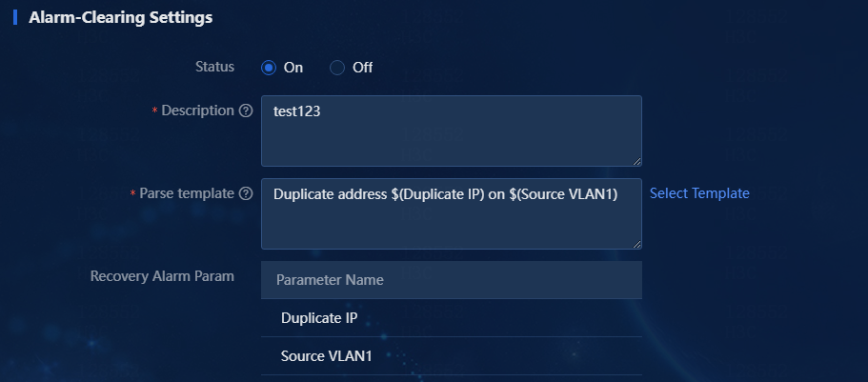Screen dimensions: 868x382
Task: Click the blue bar beside section title
Action: (15, 18)
